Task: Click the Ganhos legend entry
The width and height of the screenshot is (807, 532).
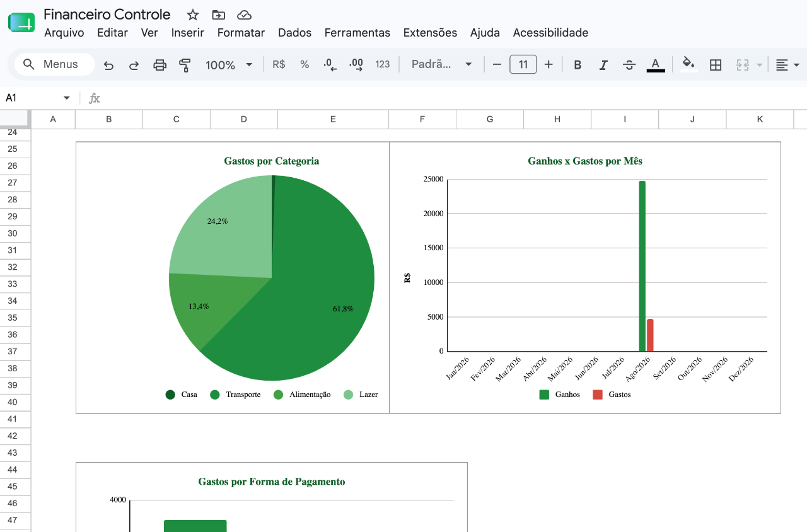Action: [x=560, y=395]
